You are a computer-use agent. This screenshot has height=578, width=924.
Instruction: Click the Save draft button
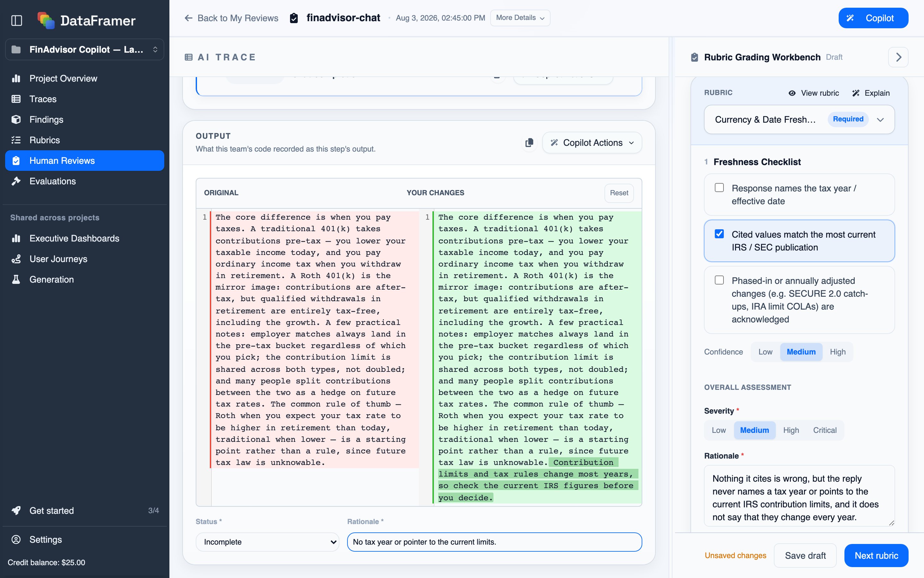805,556
